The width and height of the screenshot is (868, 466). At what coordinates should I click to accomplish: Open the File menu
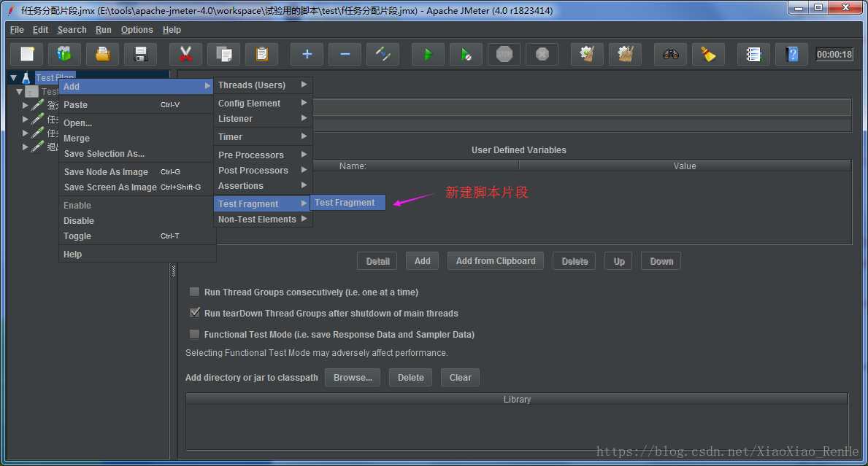17,30
